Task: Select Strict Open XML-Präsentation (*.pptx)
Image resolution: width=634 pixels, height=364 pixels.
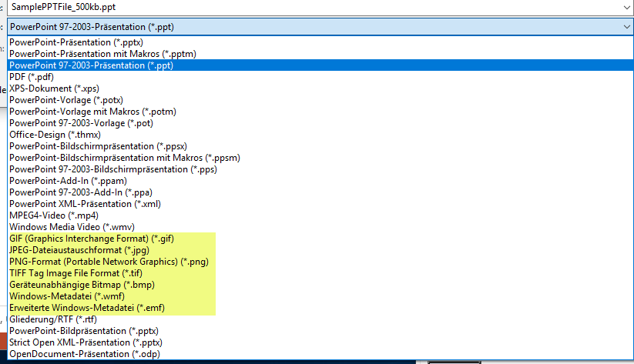Action: coord(320,342)
